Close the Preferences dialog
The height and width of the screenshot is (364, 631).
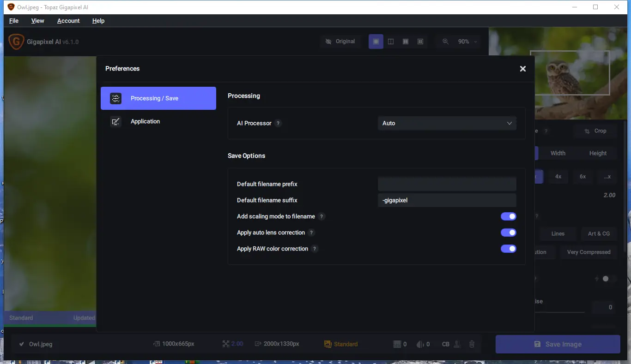523,69
